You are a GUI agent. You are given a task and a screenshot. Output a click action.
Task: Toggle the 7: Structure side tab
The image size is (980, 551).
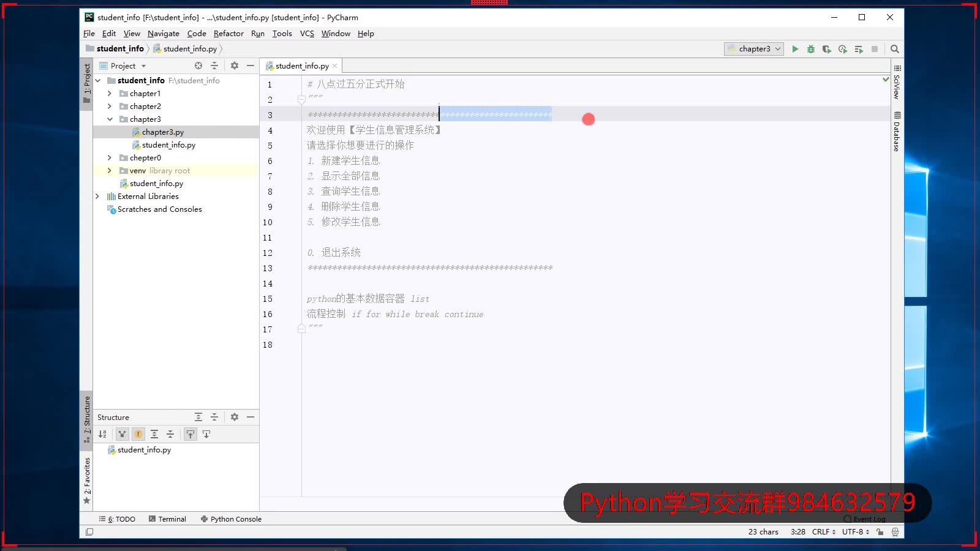[86, 419]
